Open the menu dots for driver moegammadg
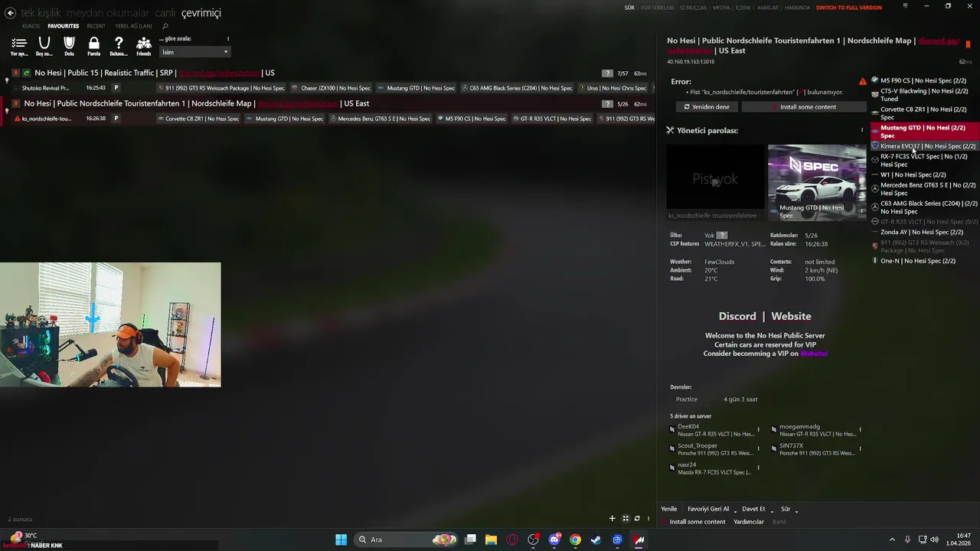The image size is (980, 551). (860, 429)
